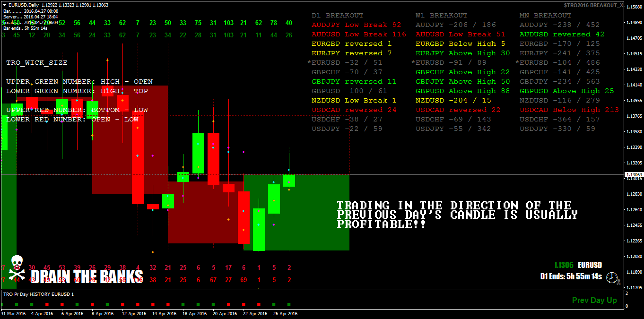Click the 26 Apr 2016 date axis label
644x319 pixels.
coord(284,313)
